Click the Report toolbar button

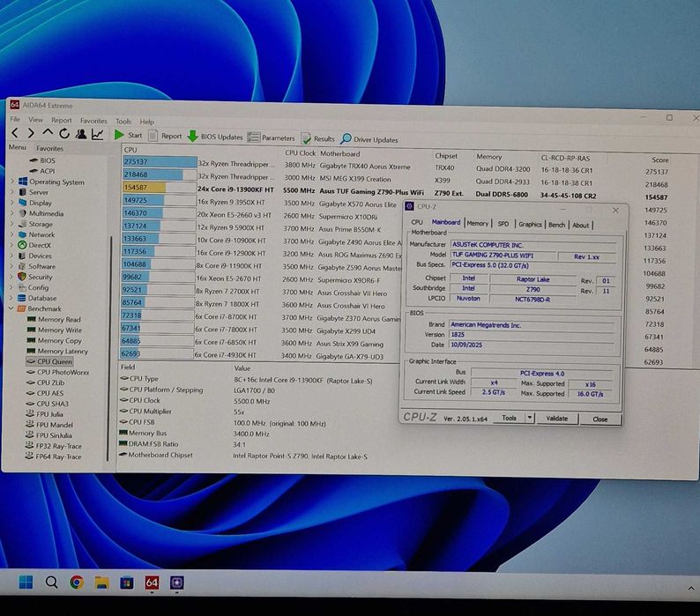(165, 136)
